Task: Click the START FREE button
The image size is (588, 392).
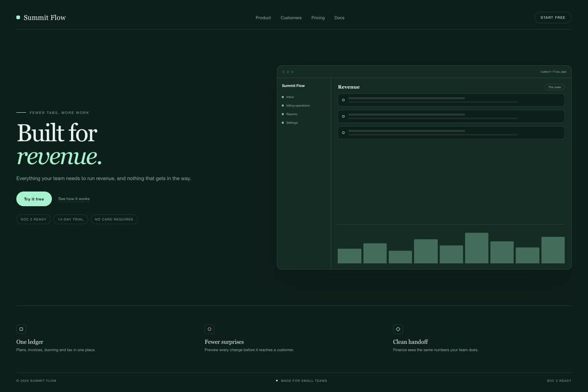Action: (553, 18)
